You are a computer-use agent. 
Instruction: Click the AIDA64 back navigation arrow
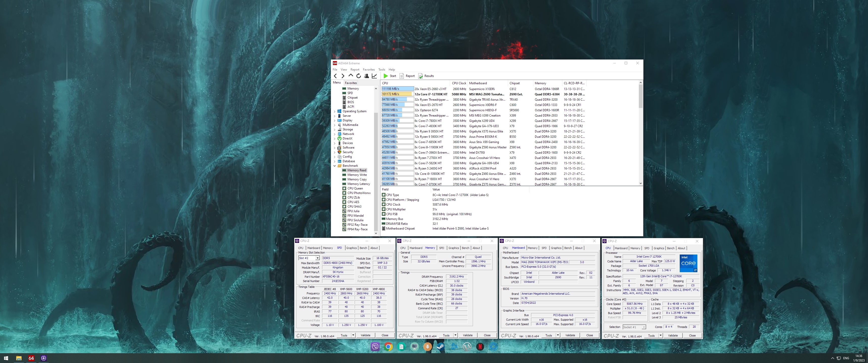click(x=335, y=76)
